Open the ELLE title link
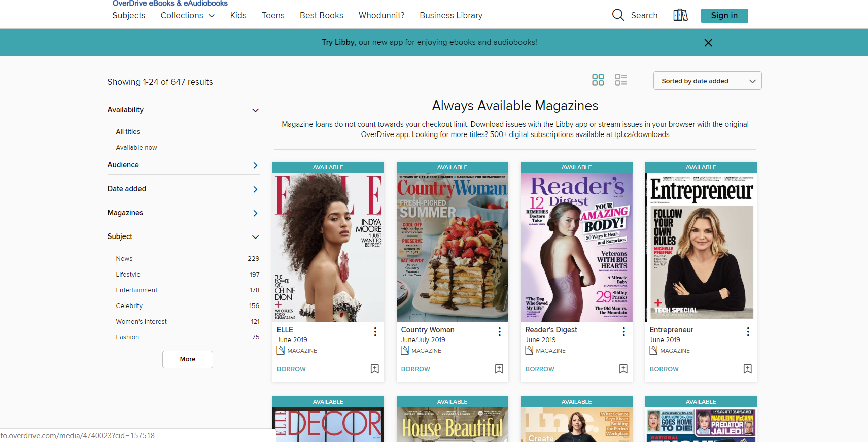 pos(285,330)
